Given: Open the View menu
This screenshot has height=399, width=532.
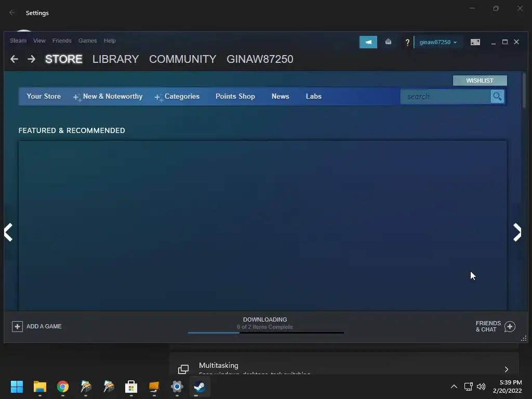Looking at the screenshot, I should point(39,41).
